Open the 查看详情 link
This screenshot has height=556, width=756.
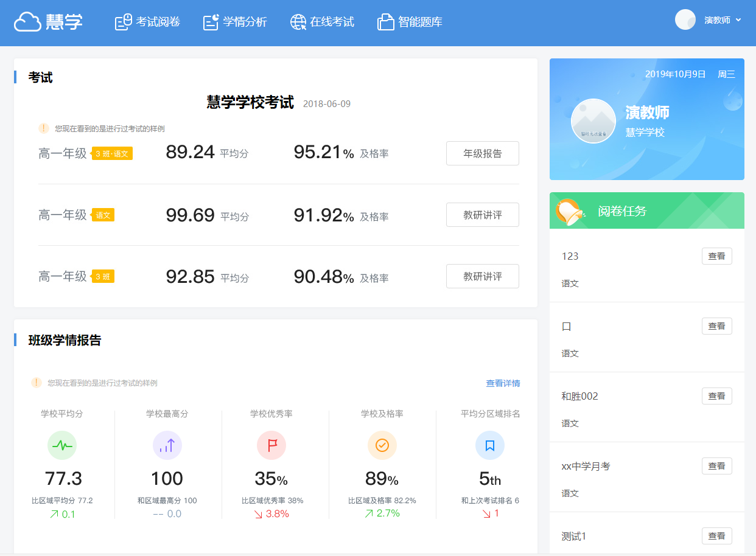pyautogui.click(x=503, y=383)
